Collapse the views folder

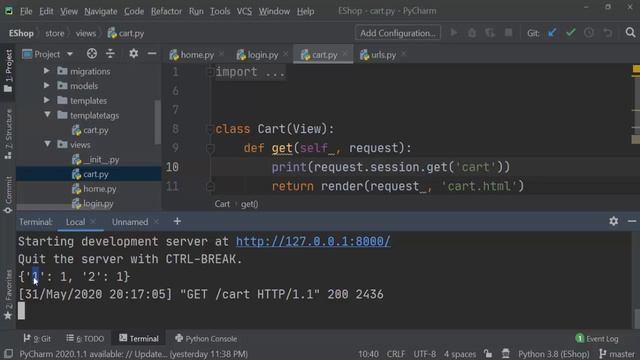(x=47, y=144)
